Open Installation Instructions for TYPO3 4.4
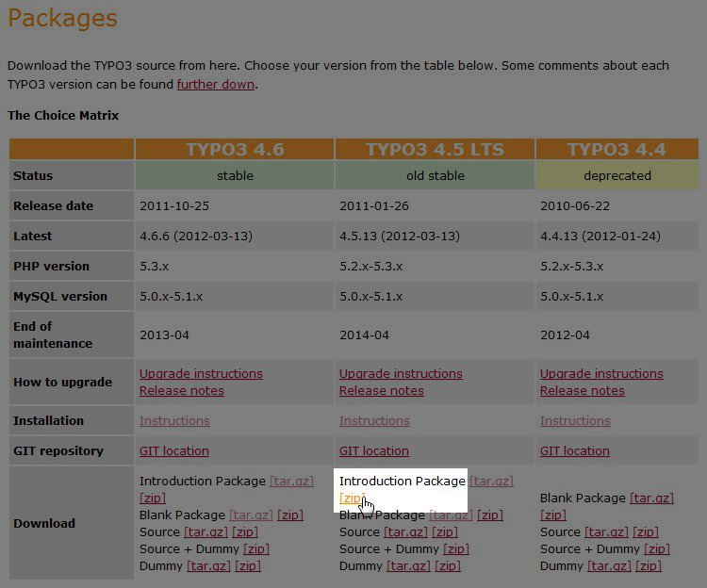 click(575, 421)
